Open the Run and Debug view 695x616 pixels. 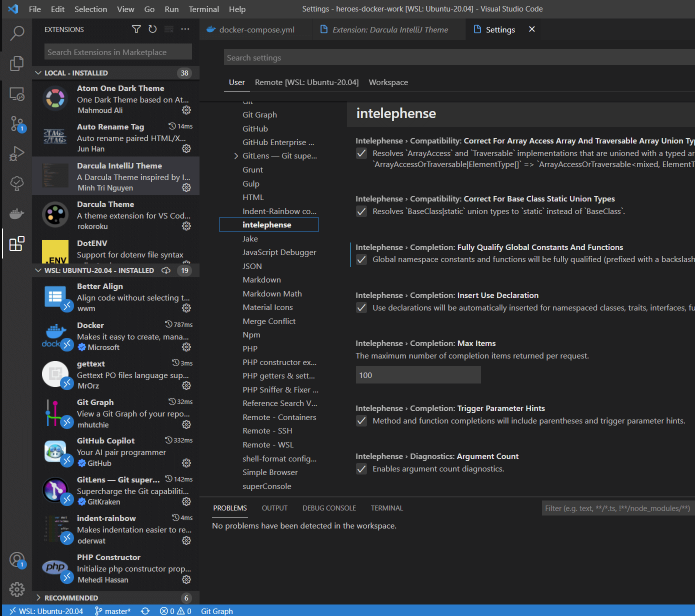(17, 153)
